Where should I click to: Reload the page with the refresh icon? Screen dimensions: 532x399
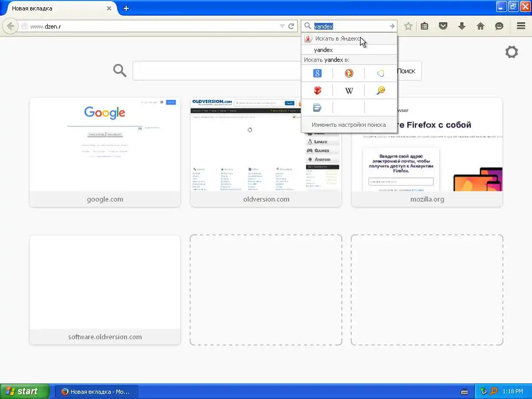point(291,26)
